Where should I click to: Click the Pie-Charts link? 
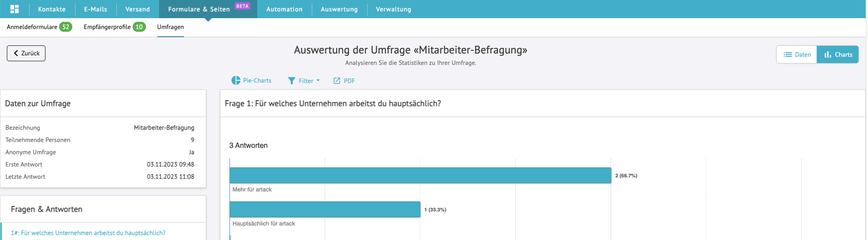click(257, 80)
